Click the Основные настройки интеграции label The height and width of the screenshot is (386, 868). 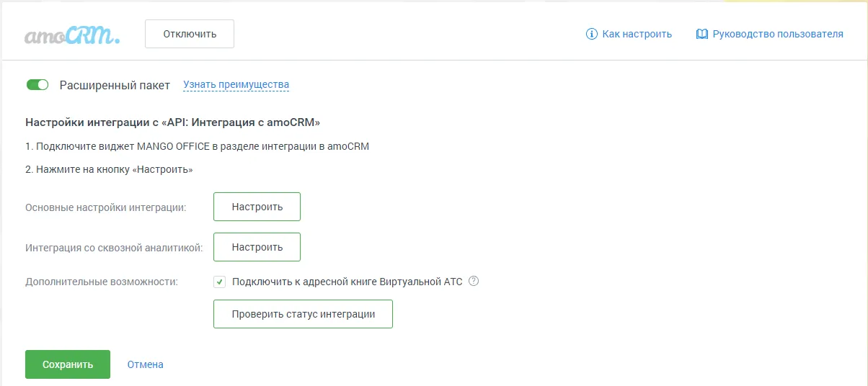coord(106,207)
